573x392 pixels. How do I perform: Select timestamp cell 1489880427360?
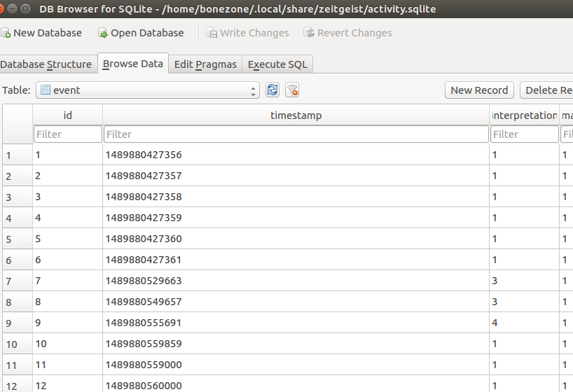pos(296,239)
